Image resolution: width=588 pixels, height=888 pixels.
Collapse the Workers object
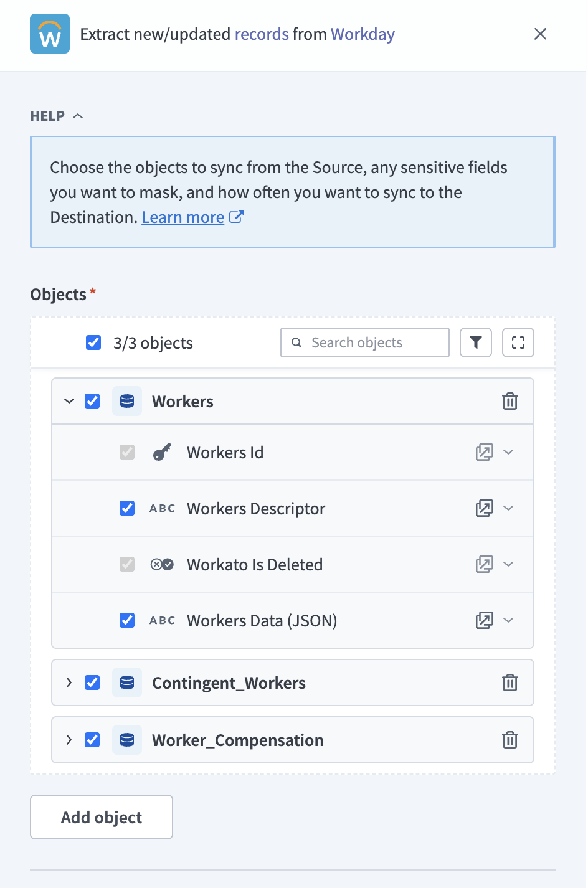(69, 401)
